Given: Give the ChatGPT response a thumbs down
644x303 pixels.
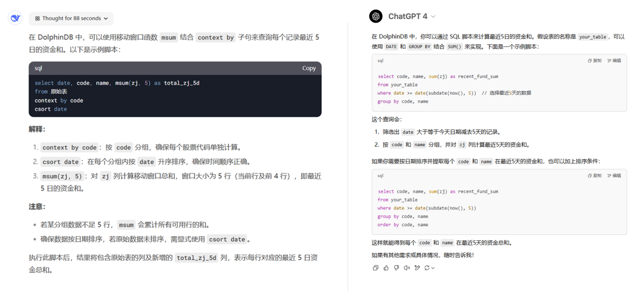Looking at the screenshot, I should [x=396, y=268].
